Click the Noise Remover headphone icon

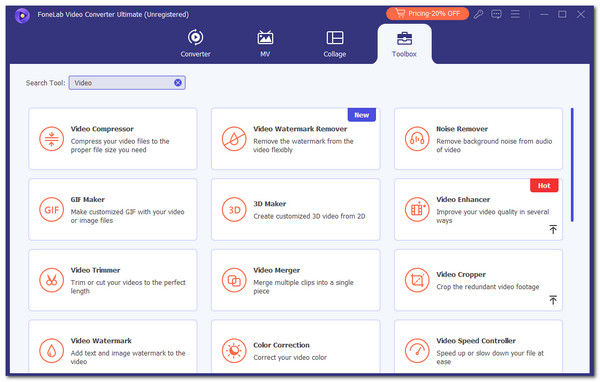click(417, 139)
